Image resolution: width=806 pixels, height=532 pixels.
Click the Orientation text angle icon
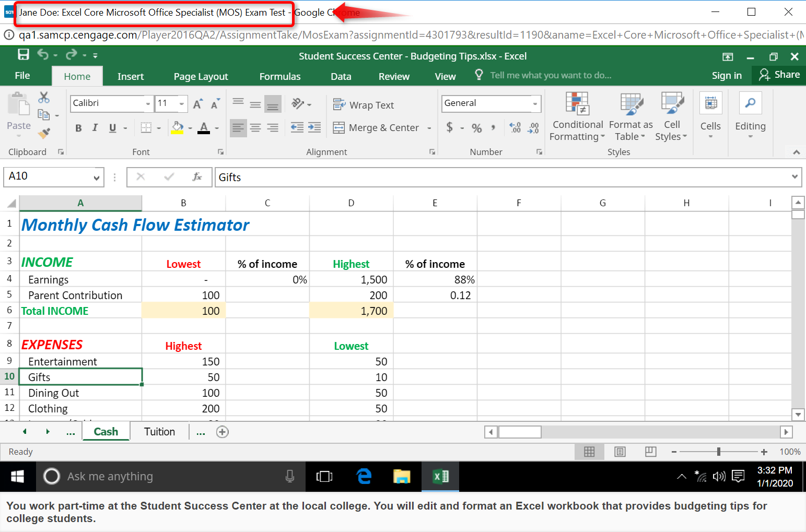click(298, 104)
